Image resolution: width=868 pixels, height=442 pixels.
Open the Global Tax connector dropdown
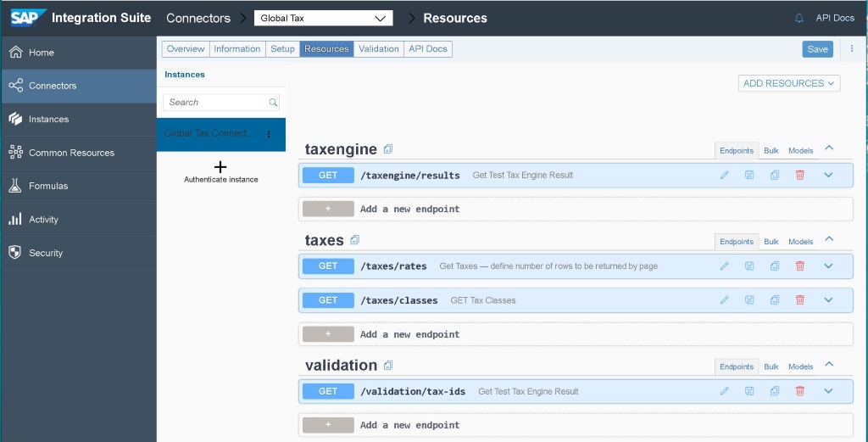323,18
